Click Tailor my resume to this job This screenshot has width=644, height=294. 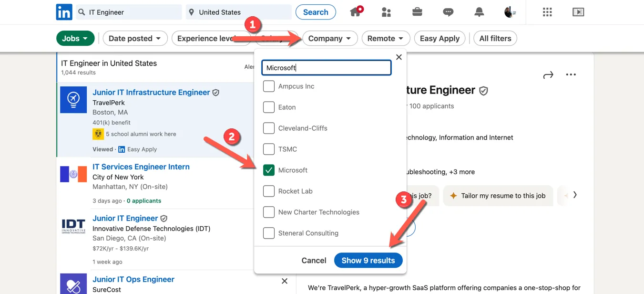[x=498, y=196]
